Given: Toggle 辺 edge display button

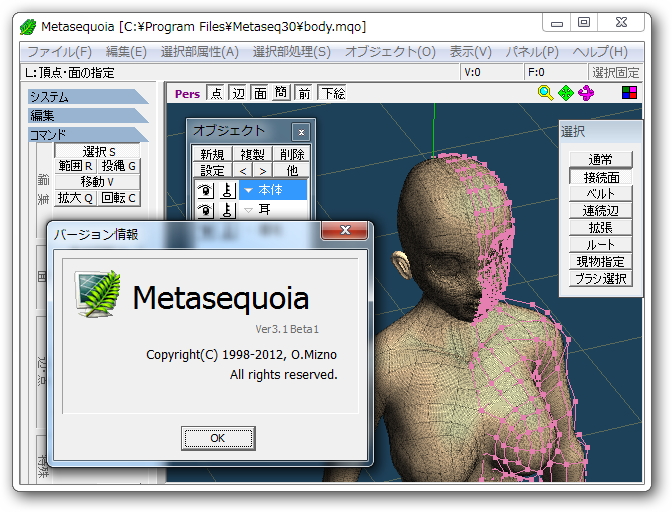Looking at the screenshot, I should click(x=238, y=93).
